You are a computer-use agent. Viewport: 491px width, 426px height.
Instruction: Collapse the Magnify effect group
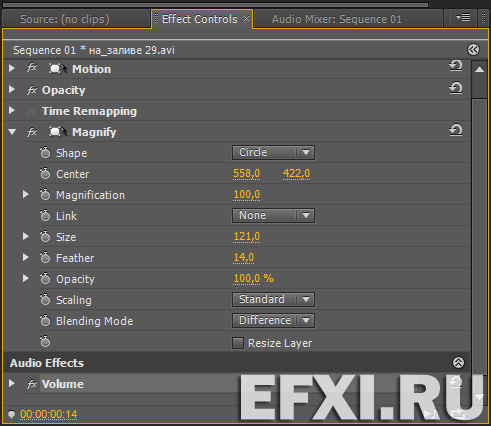point(12,132)
